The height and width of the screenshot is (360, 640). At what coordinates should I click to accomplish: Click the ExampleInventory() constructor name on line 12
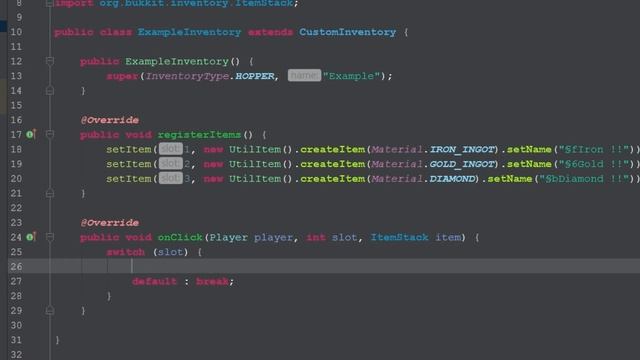177,61
